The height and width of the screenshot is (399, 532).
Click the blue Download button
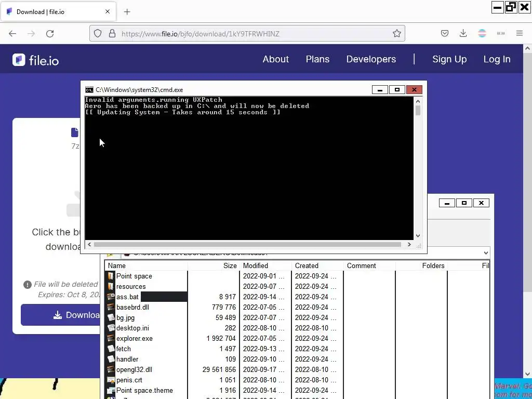pyautogui.click(x=60, y=315)
